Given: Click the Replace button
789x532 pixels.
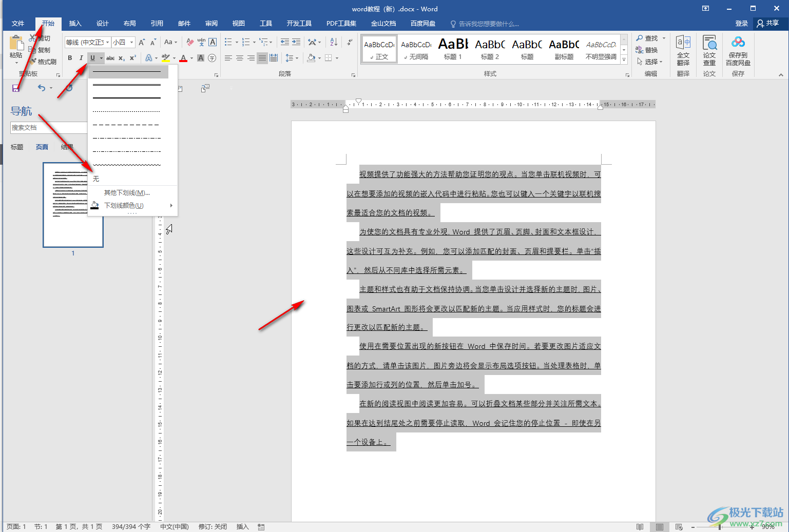Looking at the screenshot, I should (647, 50).
